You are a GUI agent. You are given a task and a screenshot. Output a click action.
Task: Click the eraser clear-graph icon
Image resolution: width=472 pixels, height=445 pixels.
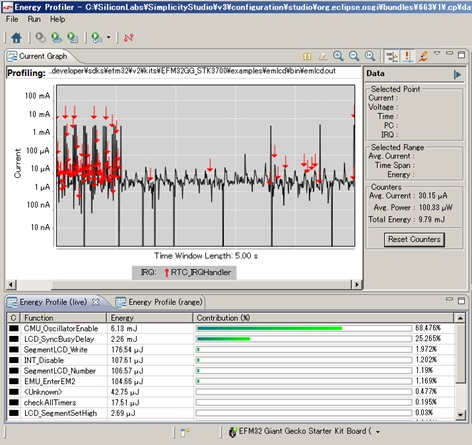[322, 56]
